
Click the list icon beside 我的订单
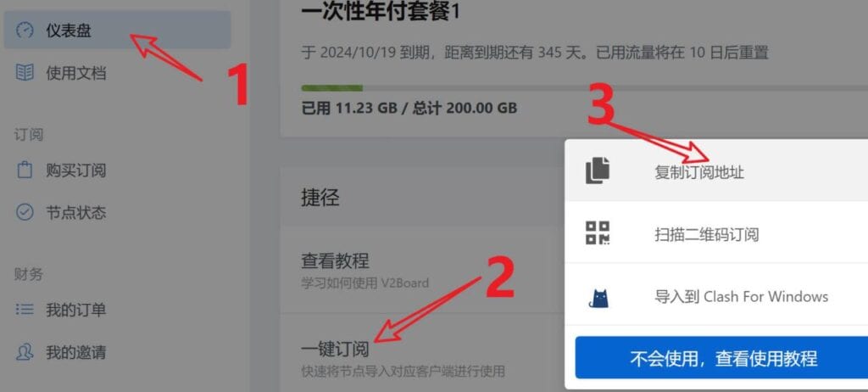click(25, 310)
